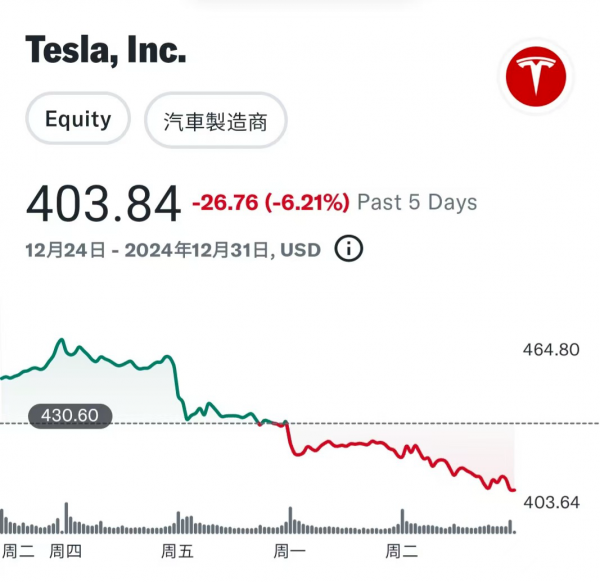Click the Past 5 Days range label

417,202
